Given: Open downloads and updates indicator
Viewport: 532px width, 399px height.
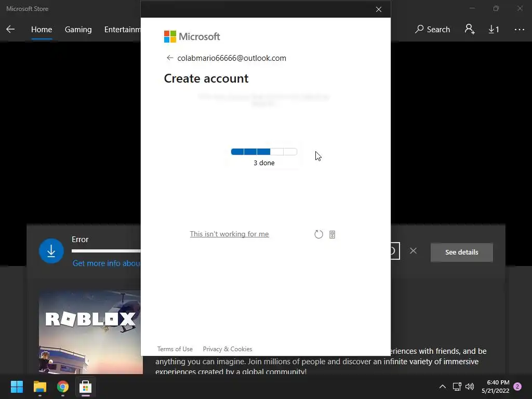Looking at the screenshot, I should [494, 30].
